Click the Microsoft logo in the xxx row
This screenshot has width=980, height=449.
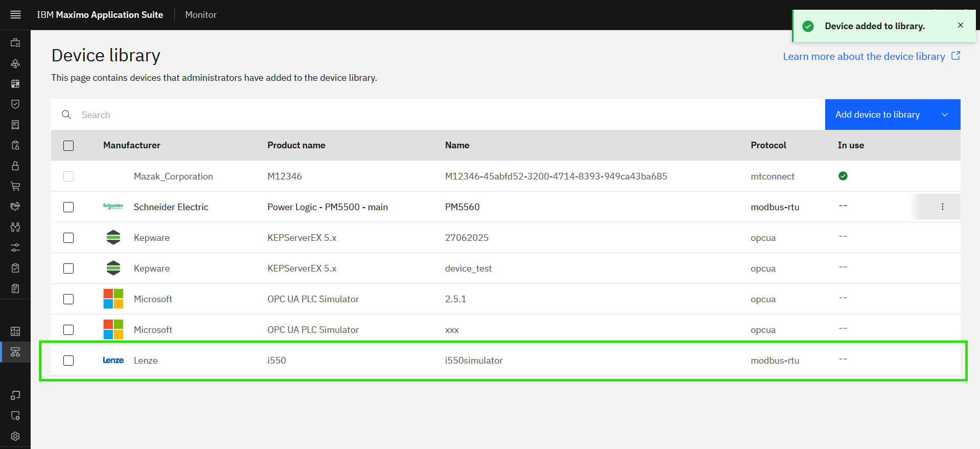(x=113, y=329)
